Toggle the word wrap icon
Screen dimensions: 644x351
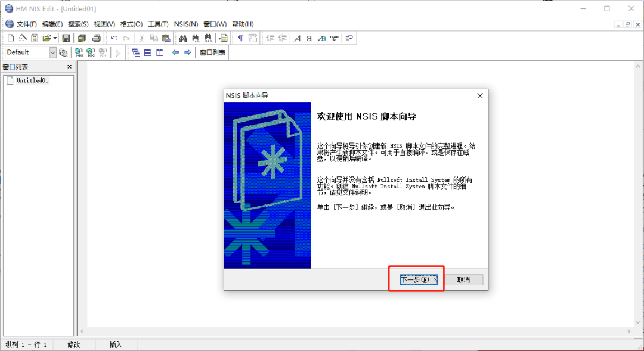349,38
